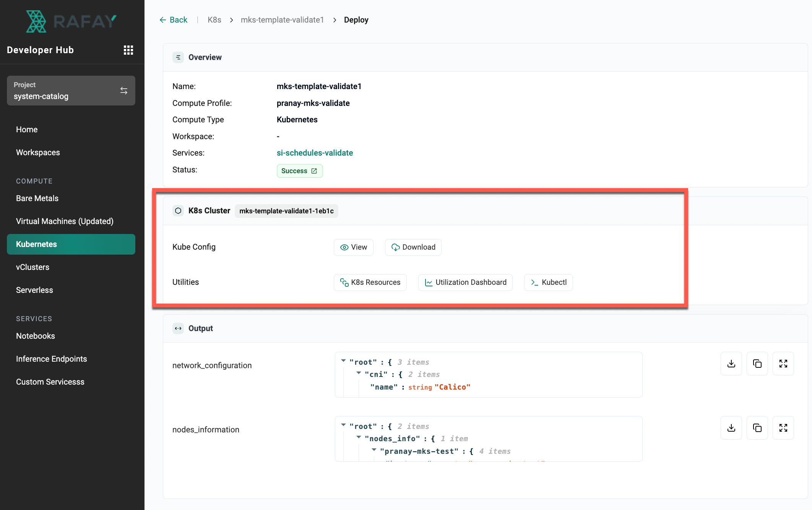
Task: Click the Developer Hub title
Action: pyautogui.click(x=40, y=50)
